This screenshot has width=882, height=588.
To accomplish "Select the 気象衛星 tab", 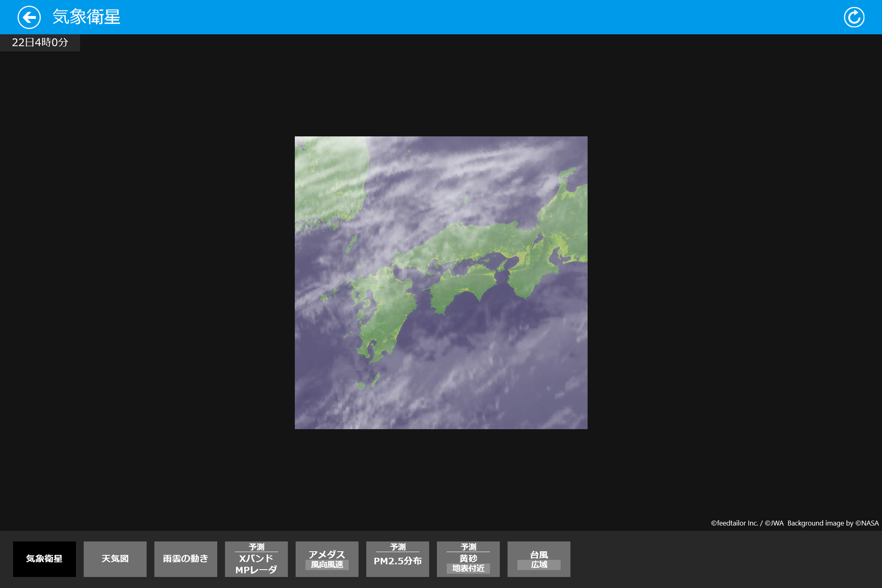I will point(45,559).
